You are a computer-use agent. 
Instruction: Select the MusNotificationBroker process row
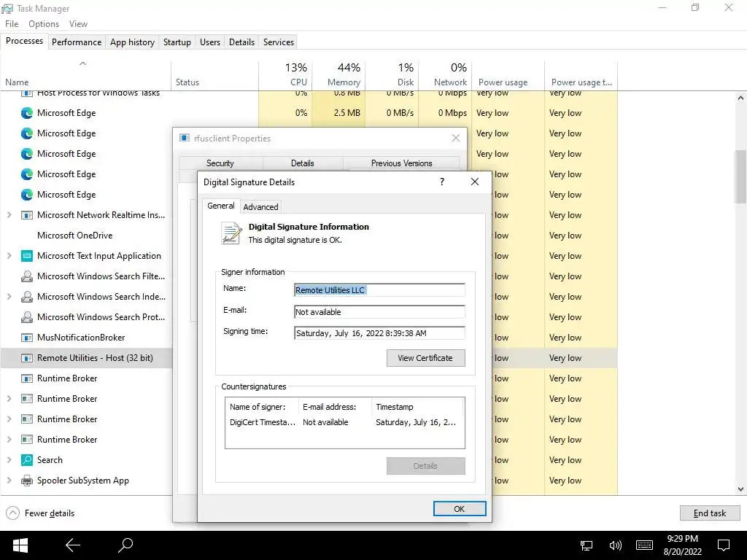pos(86,338)
